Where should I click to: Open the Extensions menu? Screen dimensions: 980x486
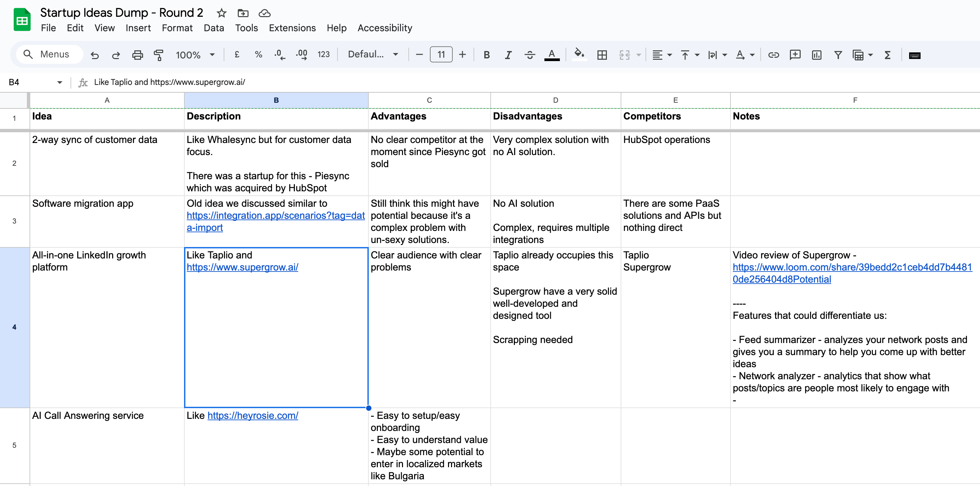(292, 28)
